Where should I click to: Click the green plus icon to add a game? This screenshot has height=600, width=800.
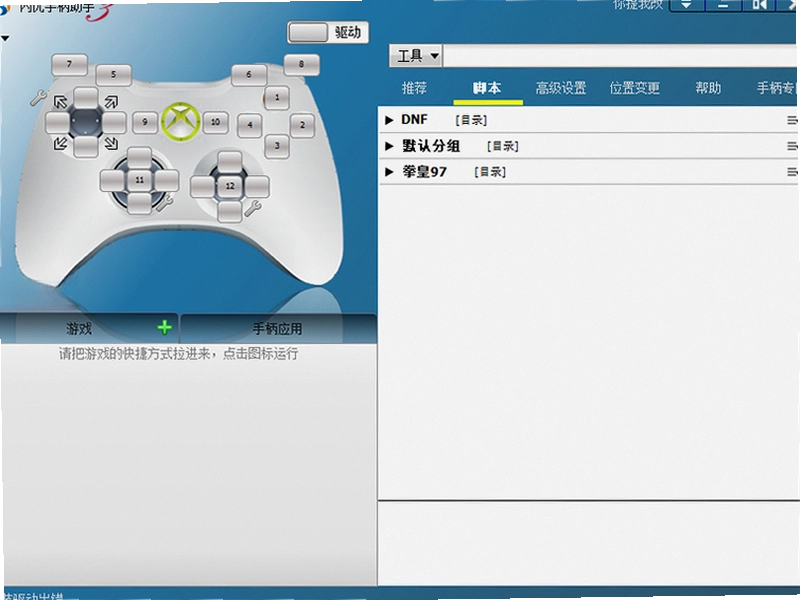164,327
